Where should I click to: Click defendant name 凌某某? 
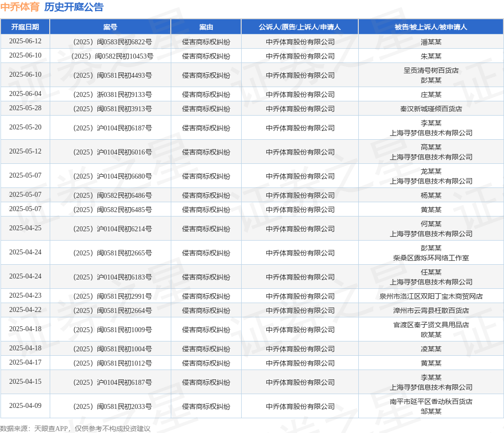pyautogui.click(x=431, y=349)
